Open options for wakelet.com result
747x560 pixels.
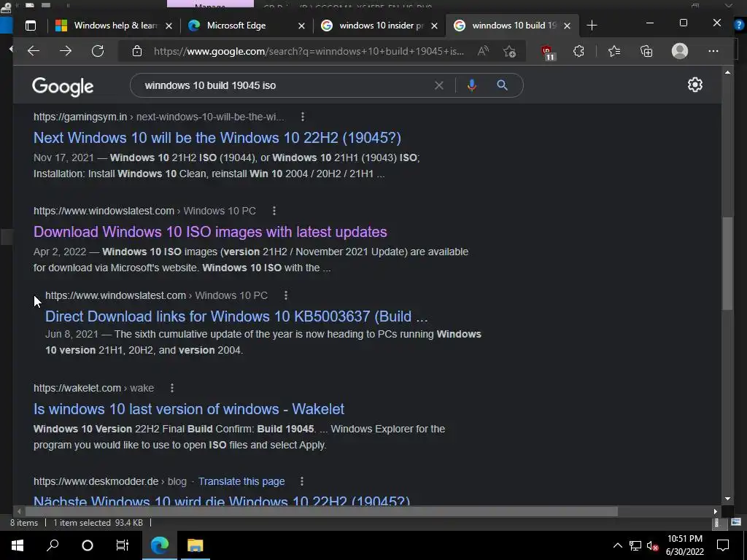[172, 388]
